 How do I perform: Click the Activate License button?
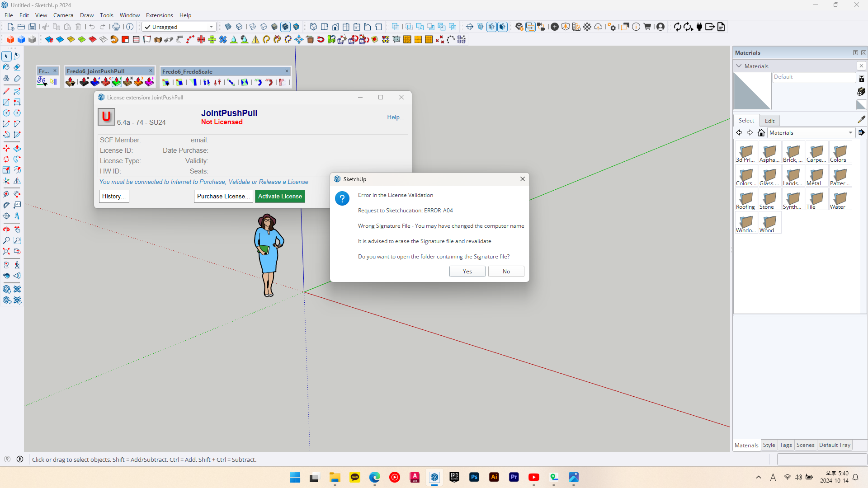tap(280, 196)
